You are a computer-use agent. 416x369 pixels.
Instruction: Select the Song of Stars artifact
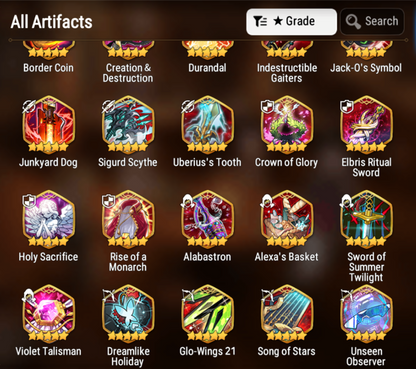pyautogui.click(x=287, y=313)
